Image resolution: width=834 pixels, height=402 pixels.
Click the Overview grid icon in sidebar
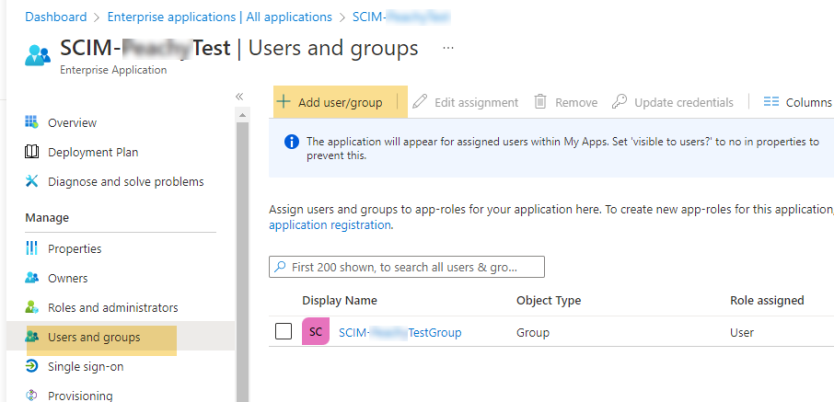31,123
